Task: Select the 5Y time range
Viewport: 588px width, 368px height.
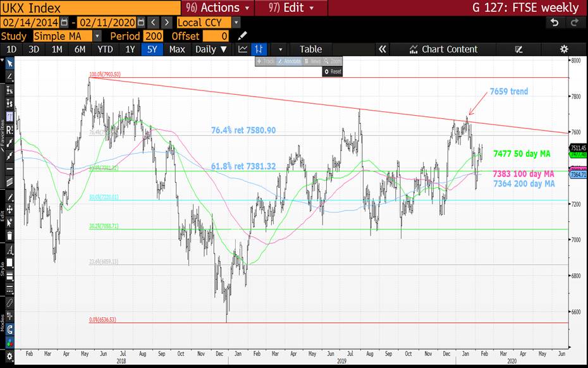Action: coord(152,49)
